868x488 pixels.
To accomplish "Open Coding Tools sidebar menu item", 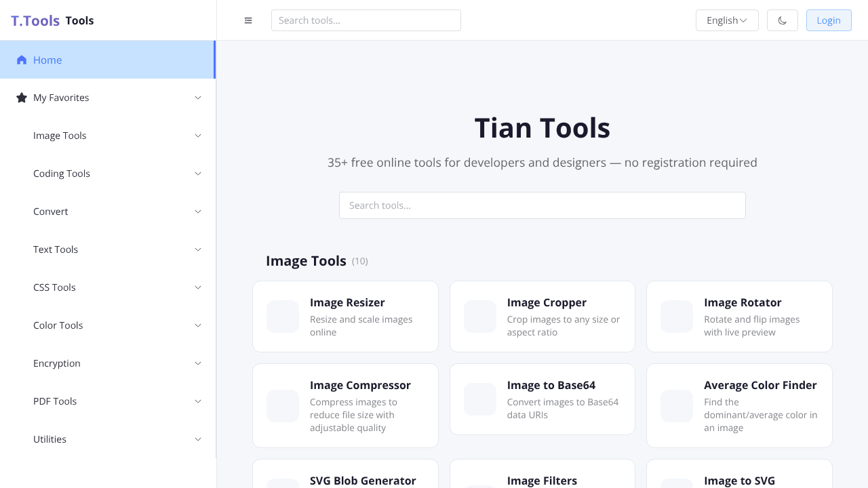I will point(108,174).
